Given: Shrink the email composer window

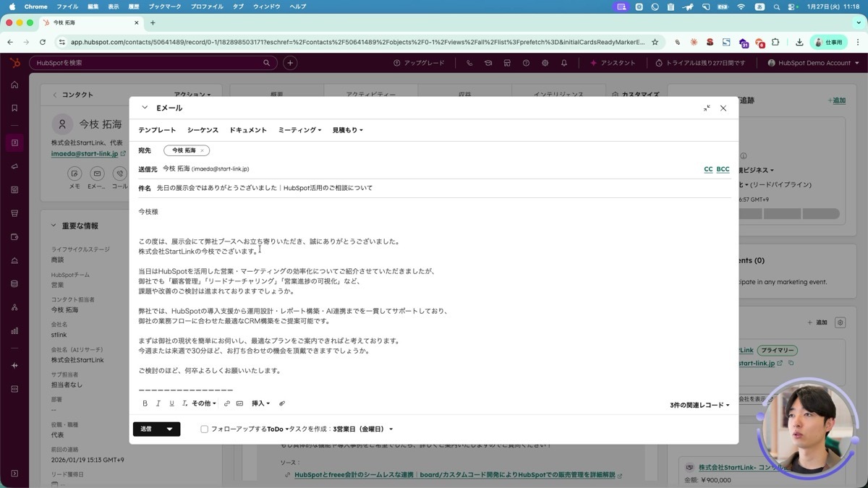Looking at the screenshot, I should click(x=707, y=108).
